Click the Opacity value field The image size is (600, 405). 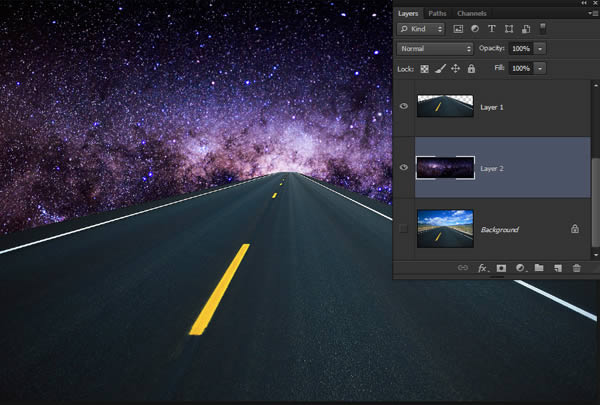(x=521, y=49)
